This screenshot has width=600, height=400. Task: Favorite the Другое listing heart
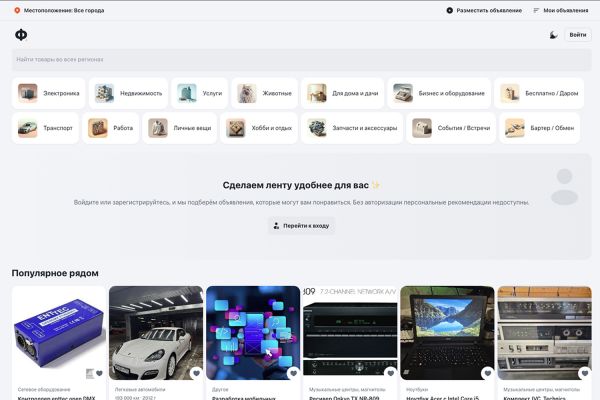click(293, 373)
